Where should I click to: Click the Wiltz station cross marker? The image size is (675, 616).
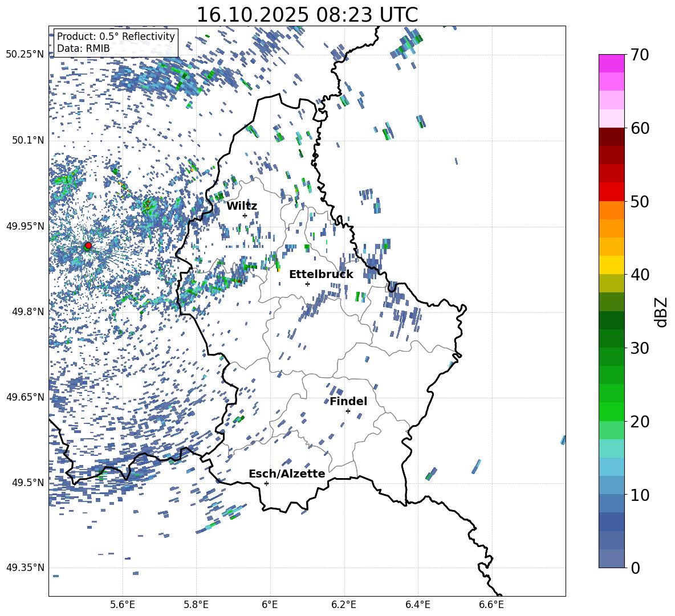(245, 215)
